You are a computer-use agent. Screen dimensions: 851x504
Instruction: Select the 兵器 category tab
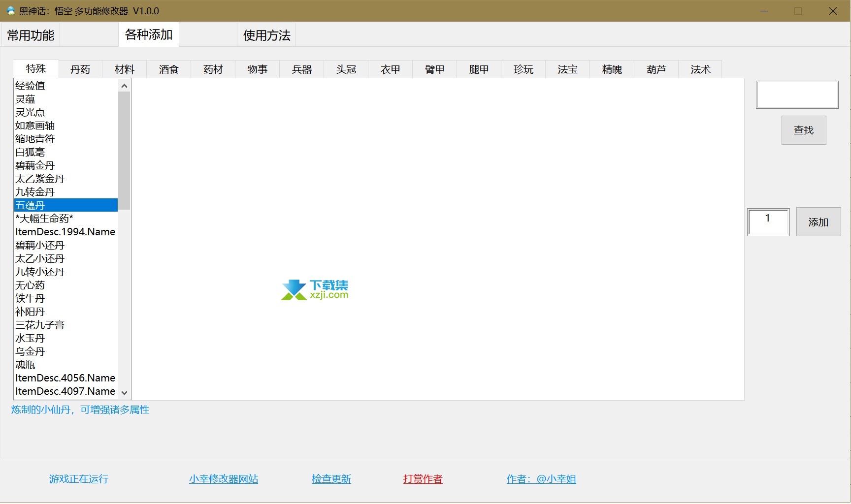pos(302,69)
